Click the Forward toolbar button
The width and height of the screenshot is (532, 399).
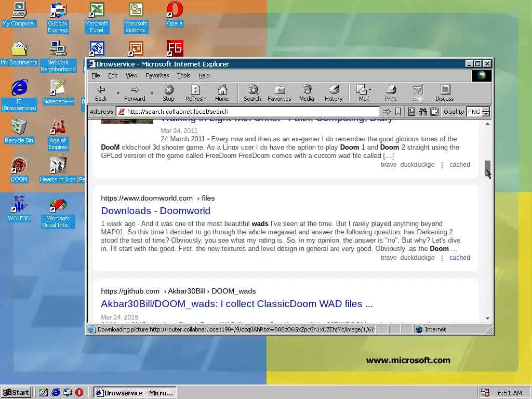[x=135, y=93]
